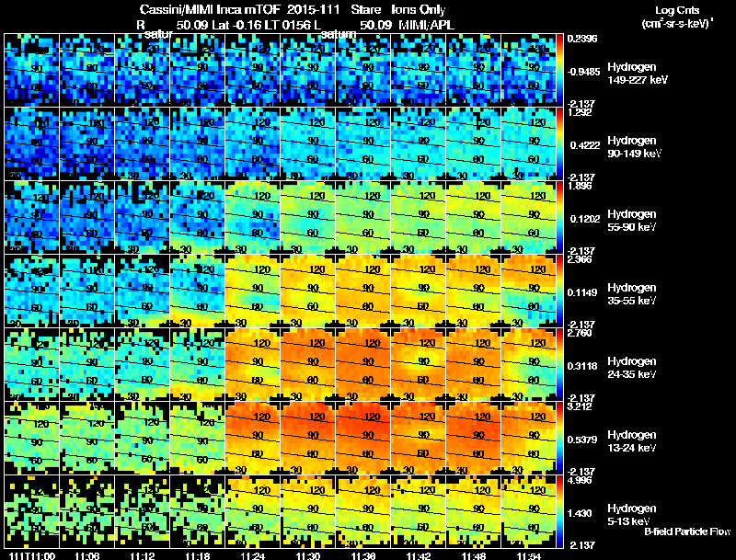Click the '11:30' time axis label
The image size is (736, 560).
308,556
